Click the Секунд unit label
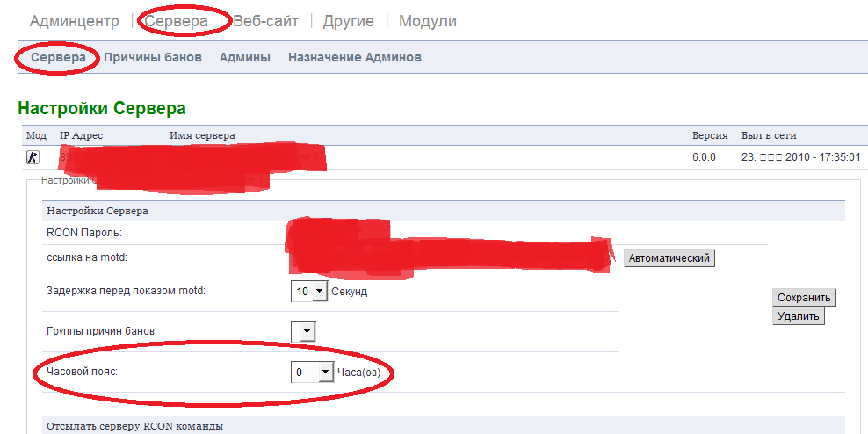This screenshot has width=868, height=434. (350, 291)
